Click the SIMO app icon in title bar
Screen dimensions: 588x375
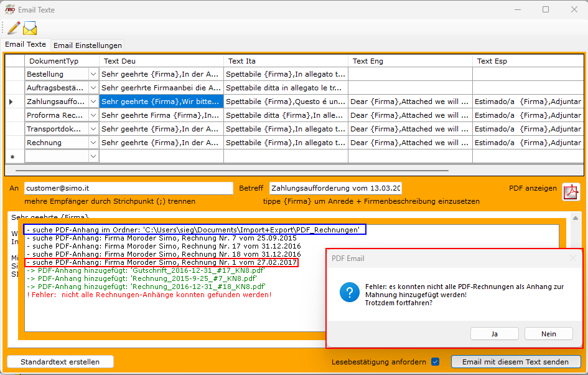[x=10, y=9]
